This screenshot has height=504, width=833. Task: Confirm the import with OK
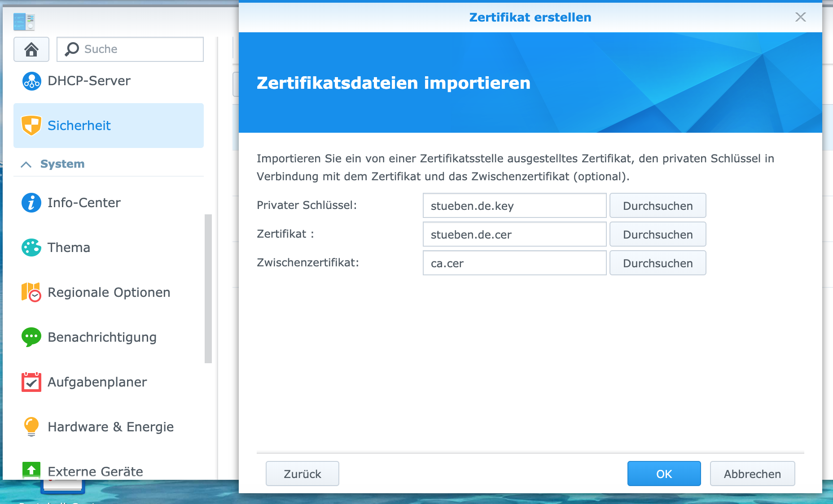pyautogui.click(x=664, y=474)
